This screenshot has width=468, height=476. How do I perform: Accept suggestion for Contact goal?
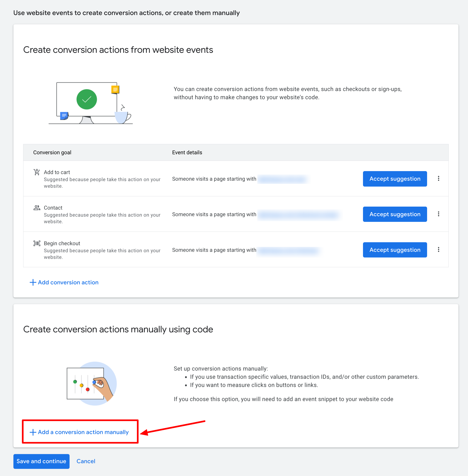(x=395, y=214)
